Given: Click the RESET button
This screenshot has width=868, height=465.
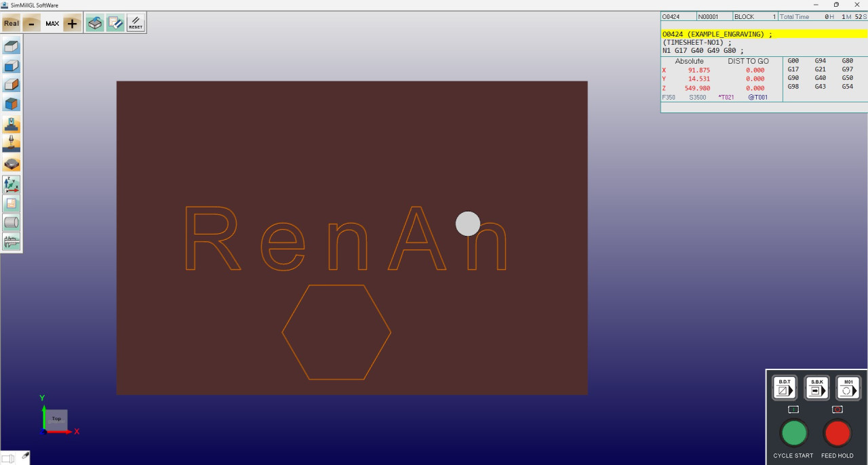Looking at the screenshot, I should point(136,23).
